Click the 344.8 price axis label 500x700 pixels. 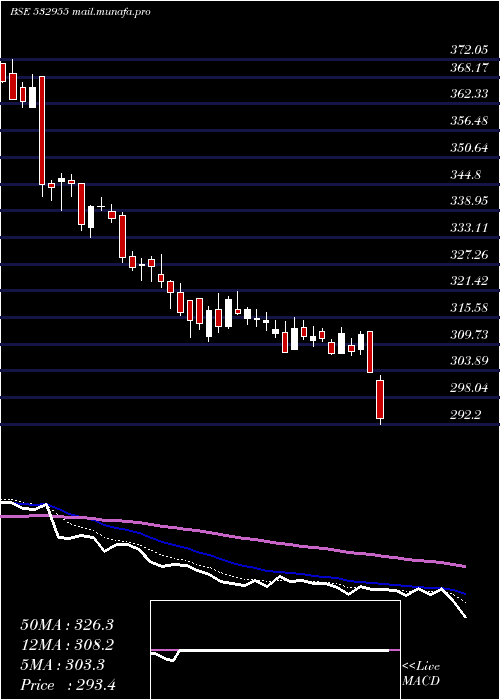point(466,175)
